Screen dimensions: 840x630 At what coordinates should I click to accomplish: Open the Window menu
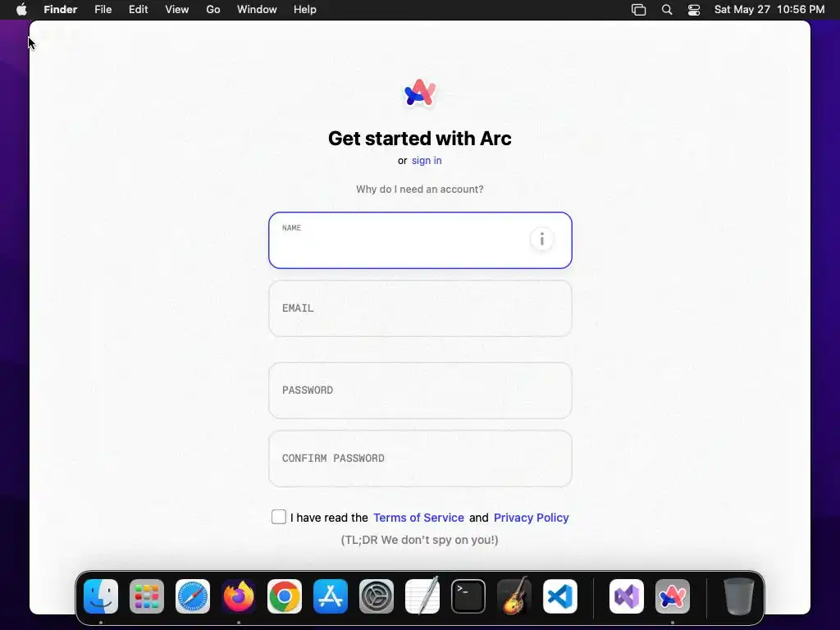coord(257,10)
